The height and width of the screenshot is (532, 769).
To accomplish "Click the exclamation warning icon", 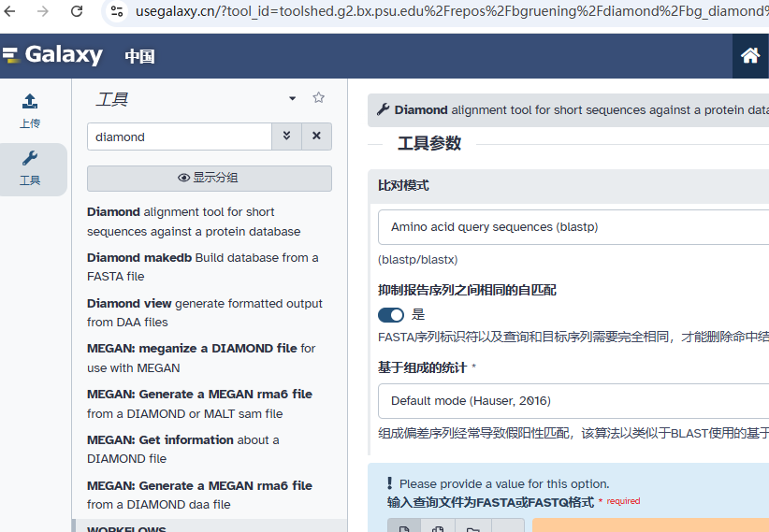I will 390,483.
